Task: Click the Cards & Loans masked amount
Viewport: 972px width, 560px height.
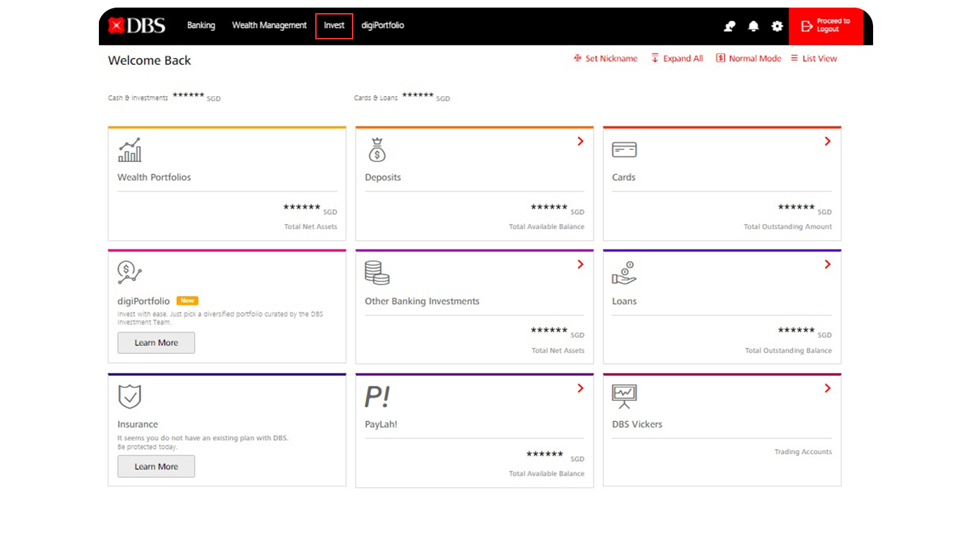Action: (x=418, y=95)
